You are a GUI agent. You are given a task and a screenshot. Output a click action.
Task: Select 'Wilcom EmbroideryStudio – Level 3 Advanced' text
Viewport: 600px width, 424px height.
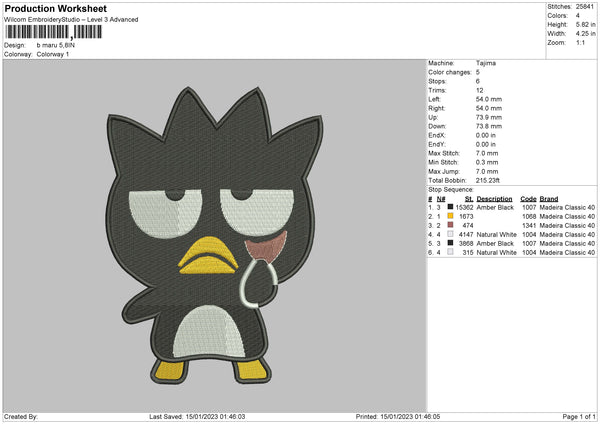pyautogui.click(x=71, y=20)
